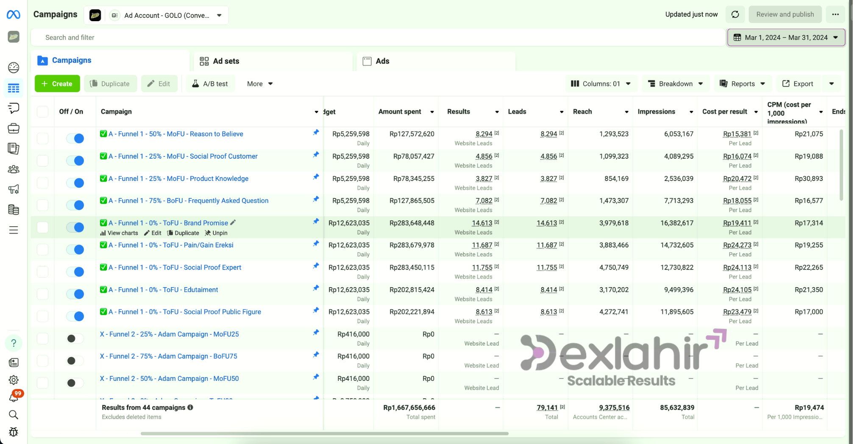Unpin the Reason to Believe campaign
Viewport: 868px width, 444px height.
(316, 133)
